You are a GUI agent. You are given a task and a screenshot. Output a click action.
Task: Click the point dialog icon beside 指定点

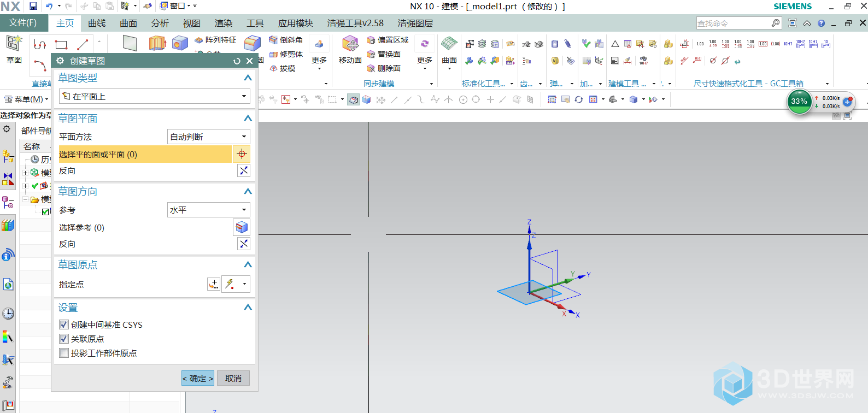[214, 284]
